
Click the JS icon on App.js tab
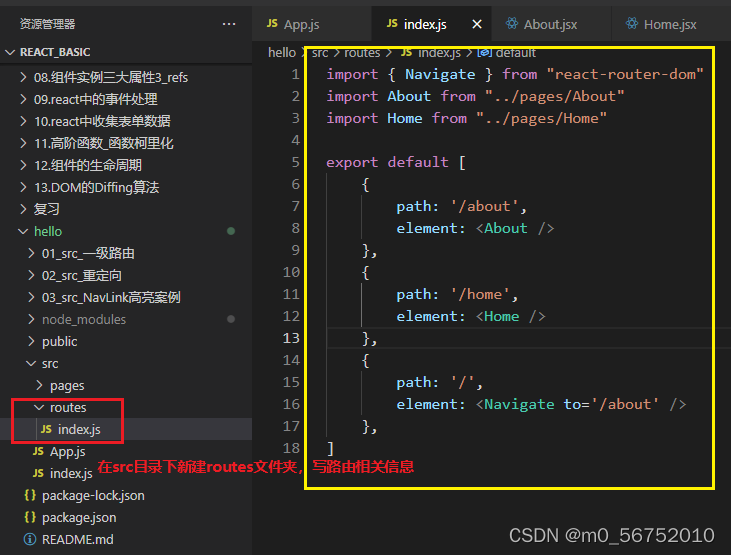pyautogui.click(x=272, y=24)
